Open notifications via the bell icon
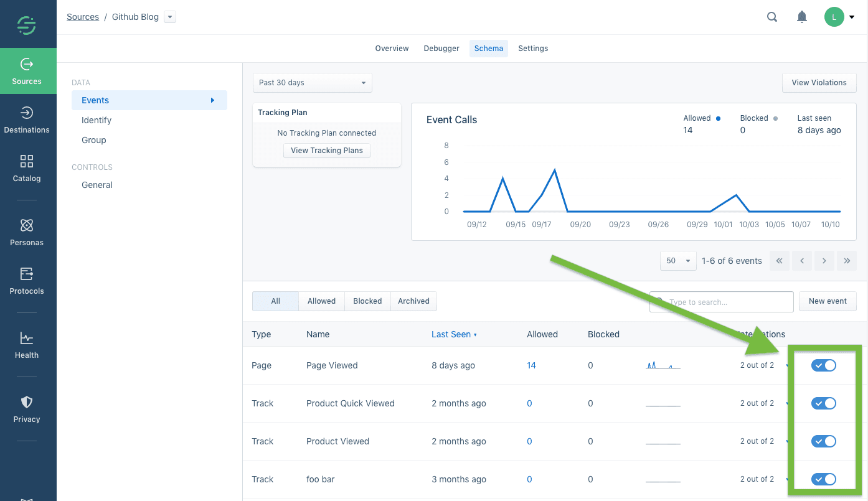868x501 pixels. pyautogui.click(x=801, y=17)
